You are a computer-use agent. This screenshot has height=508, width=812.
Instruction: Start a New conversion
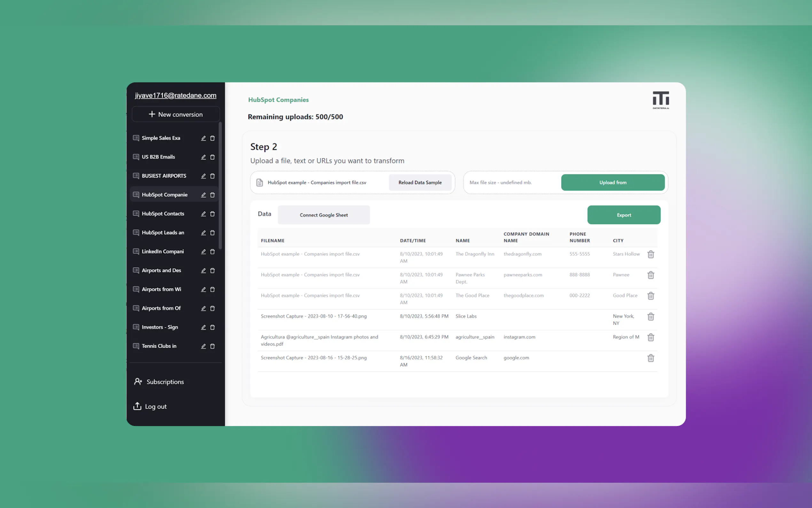176,114
